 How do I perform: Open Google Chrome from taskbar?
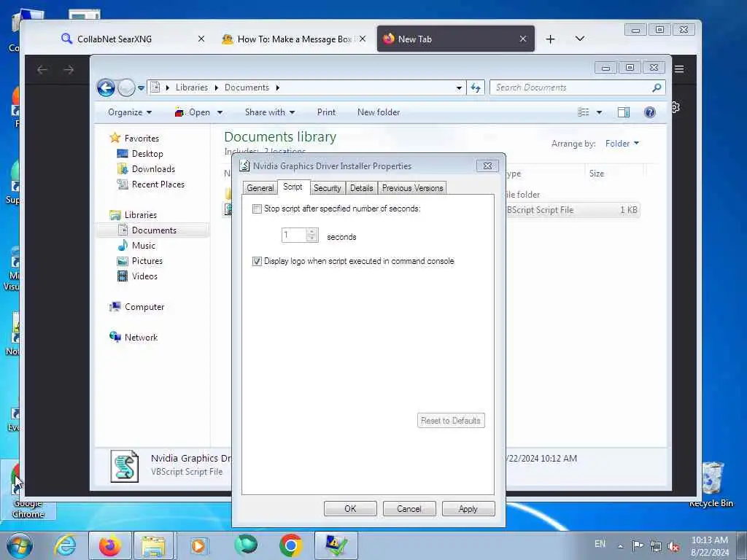(x=290, y=545)
